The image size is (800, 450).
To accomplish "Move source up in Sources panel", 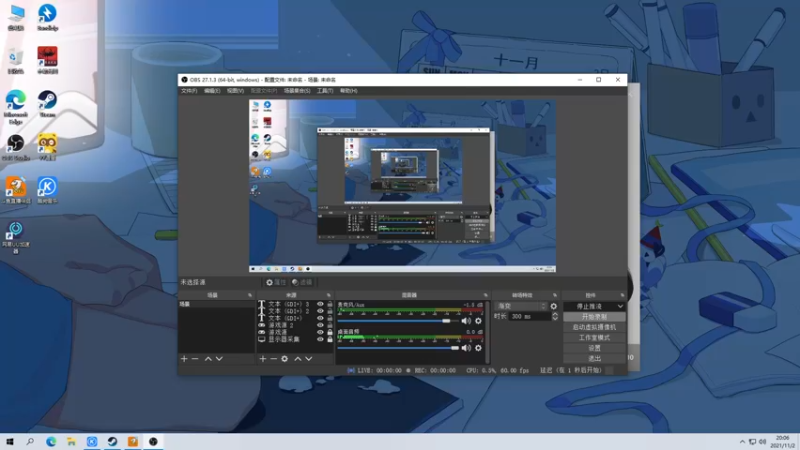I will (298, 359).
